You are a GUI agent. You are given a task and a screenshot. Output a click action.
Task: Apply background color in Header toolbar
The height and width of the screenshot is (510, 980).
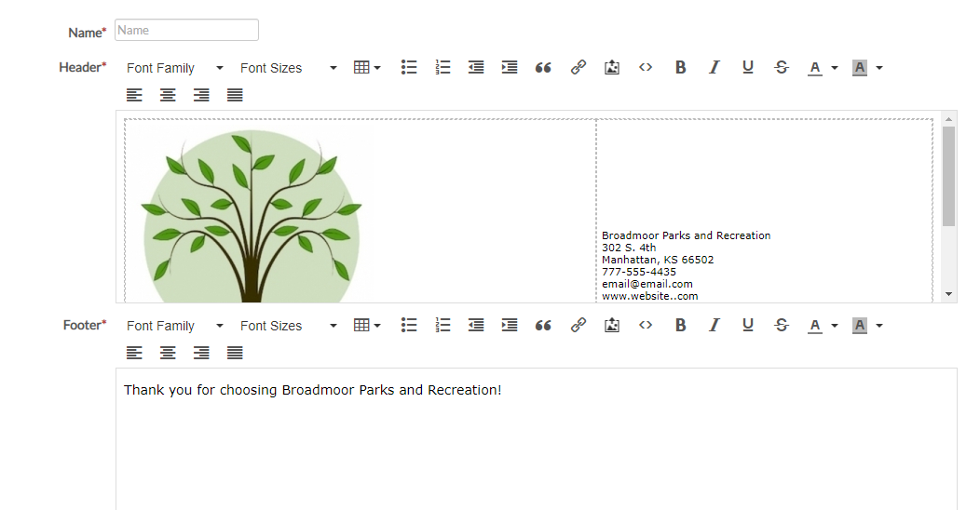(860, 67)
